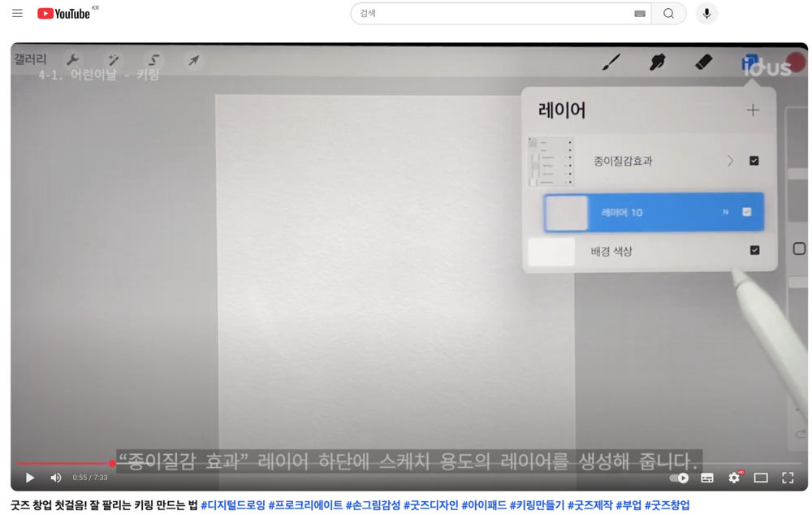This screenshot has width=812, height=515.
Task: Toggle visibility checkbox of 종이질감효과 layer
Action: point(754,161)
